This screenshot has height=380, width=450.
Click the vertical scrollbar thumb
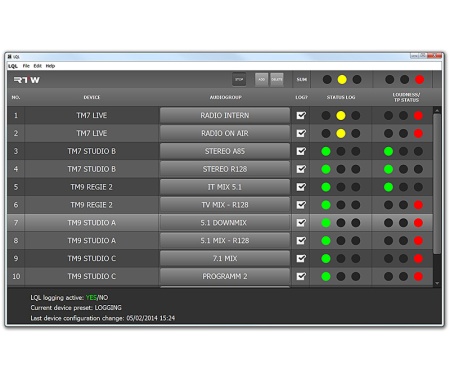pyautogui.click(x=437, y=183)
